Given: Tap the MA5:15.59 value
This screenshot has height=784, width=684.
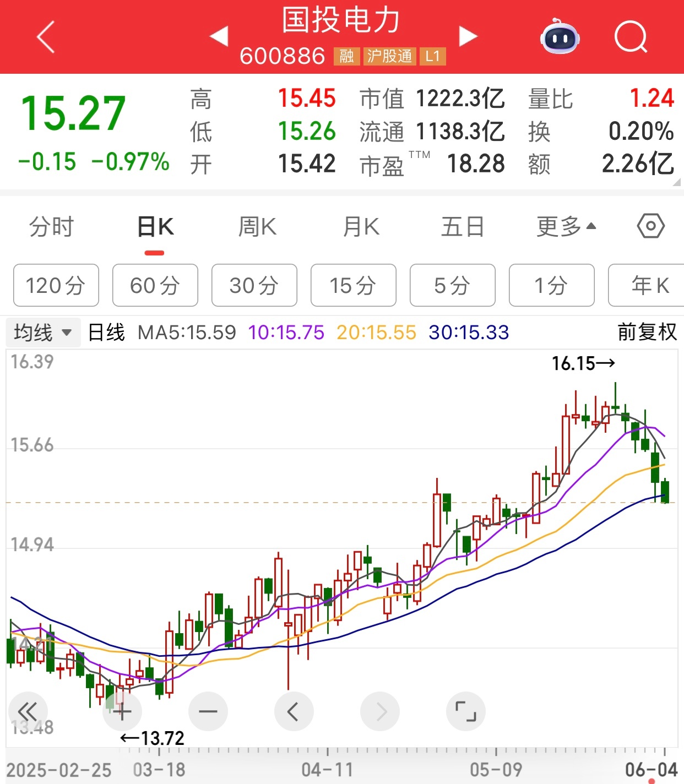Looking at the screenshot, I should click(x=187, y=333).
